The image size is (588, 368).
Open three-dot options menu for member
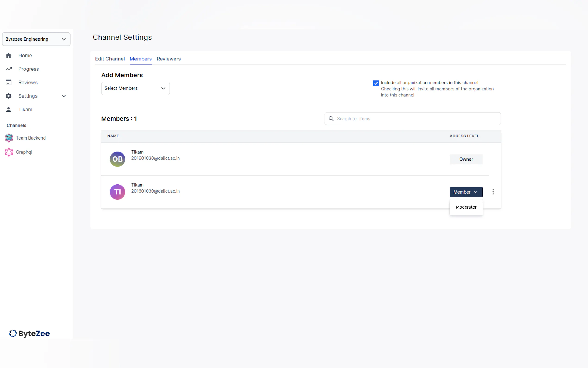493,192
